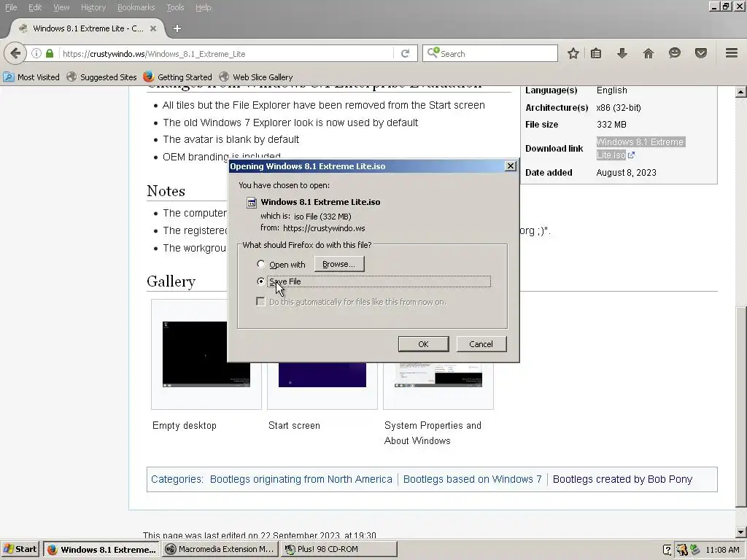Click scrollbar down arrow

point(740,532)
